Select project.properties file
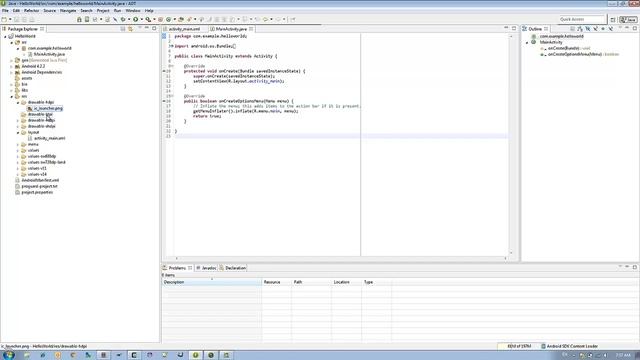This screenshot has height=360, width=640. pos(37,192)
